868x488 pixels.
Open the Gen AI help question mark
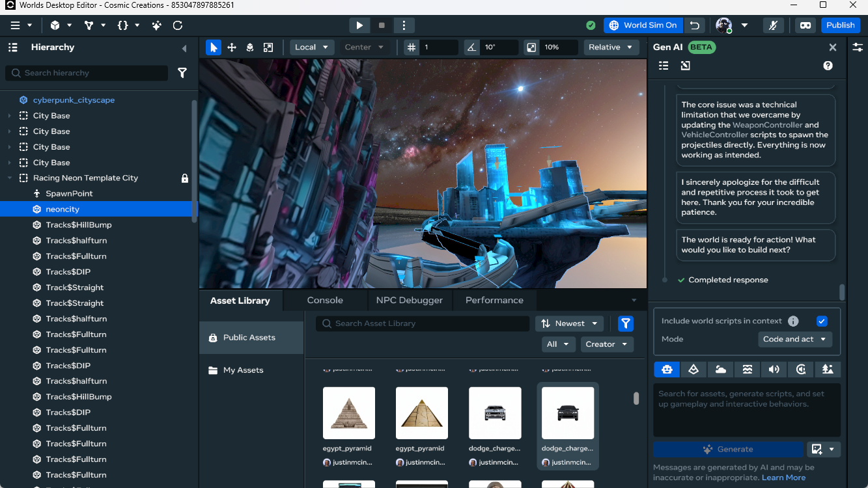[x=828, y=66]
